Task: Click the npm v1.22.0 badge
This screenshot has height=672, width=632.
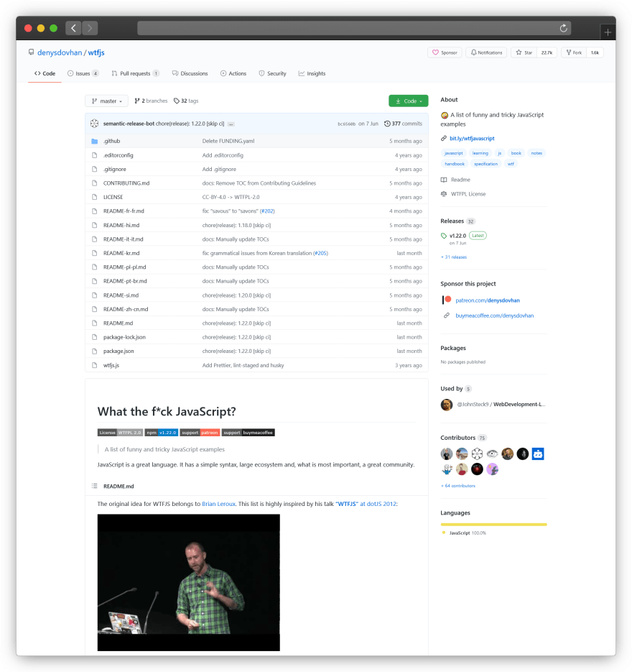Action: tap(162, 433)
